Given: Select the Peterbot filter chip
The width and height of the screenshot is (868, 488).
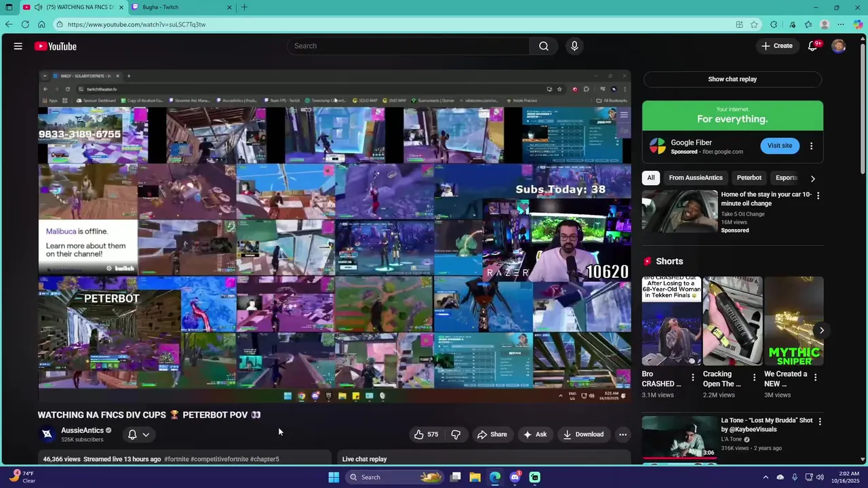Looking at the screenshot, I should (x=749, y=178).
